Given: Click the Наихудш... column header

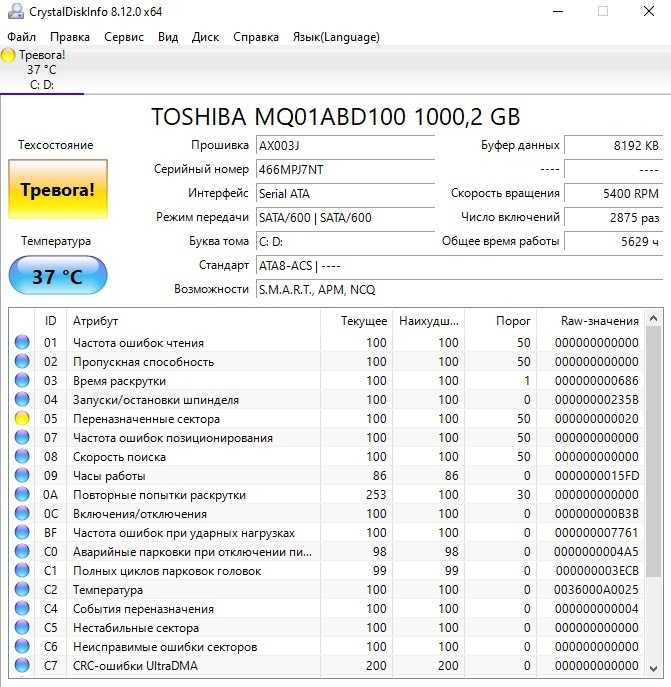Looking at the screenshot, I should [x=429, y=321].
